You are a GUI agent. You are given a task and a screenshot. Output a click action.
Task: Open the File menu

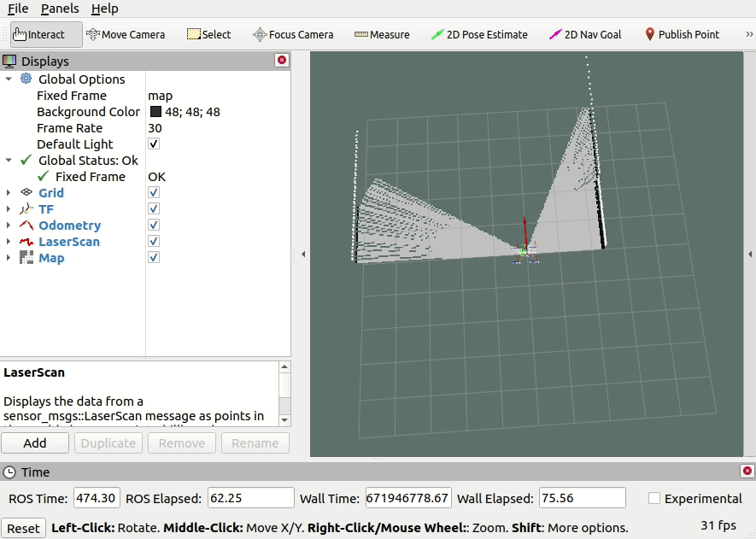[18, 9]
